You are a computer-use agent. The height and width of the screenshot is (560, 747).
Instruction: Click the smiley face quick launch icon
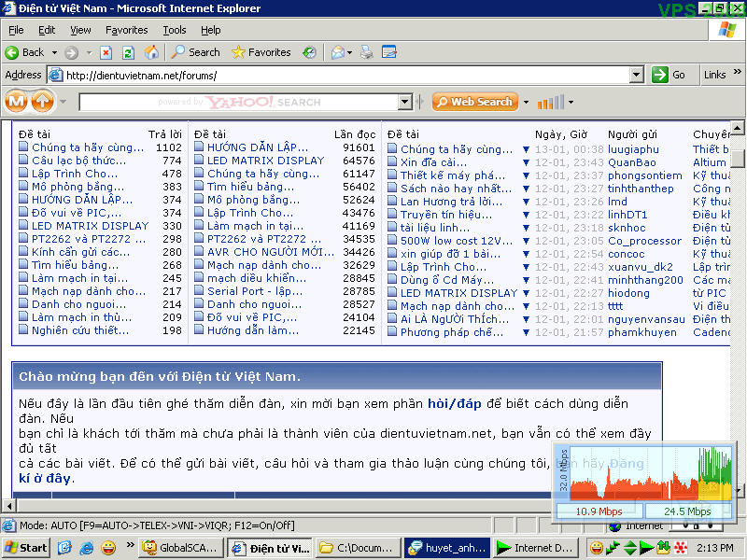coord(108,548)
